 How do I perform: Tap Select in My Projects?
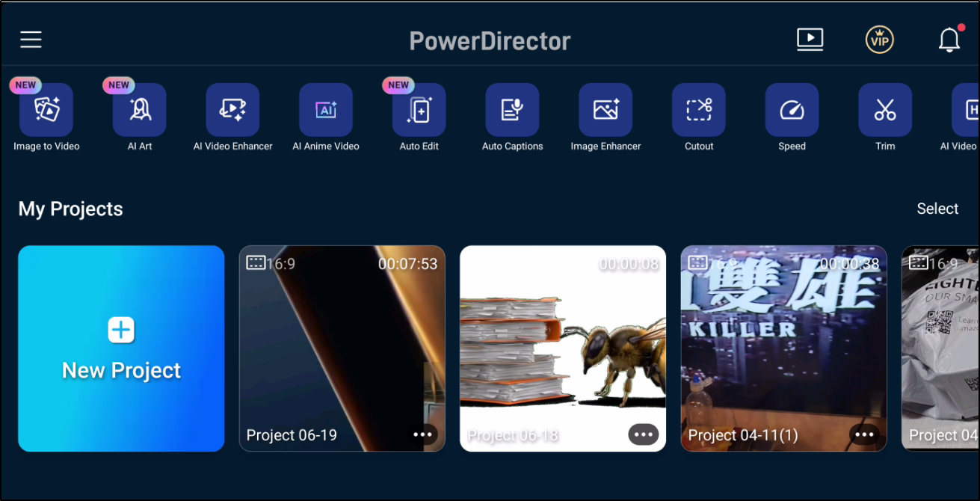click(x=937, y=209)
